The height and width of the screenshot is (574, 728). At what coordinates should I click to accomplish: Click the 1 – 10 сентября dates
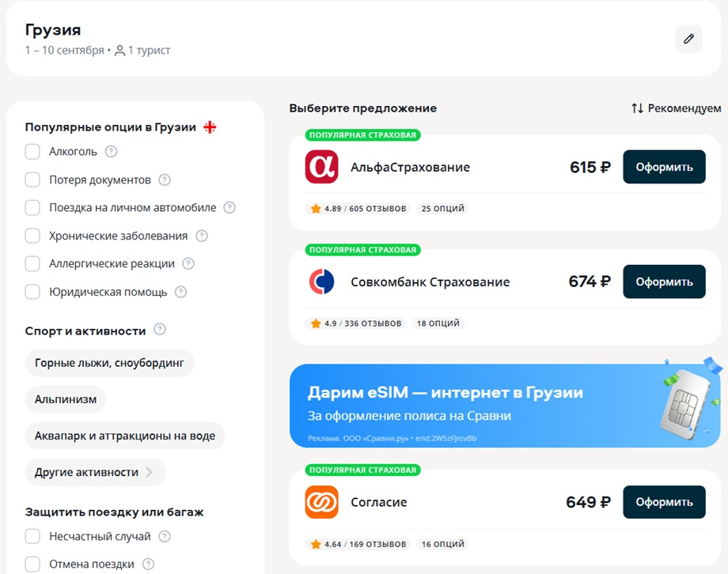click(65, 50)
